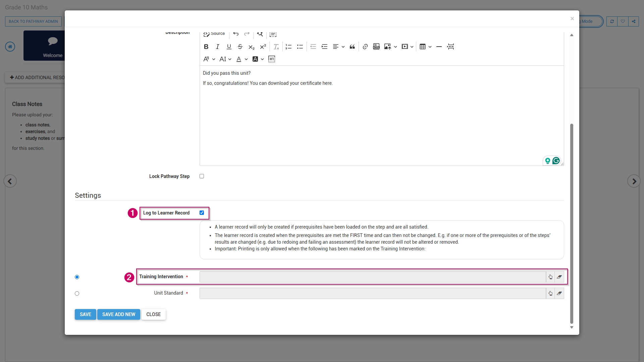Click into the Unit Standard input field
This screenshot has width=644, height=362.
tap(373, 293)
